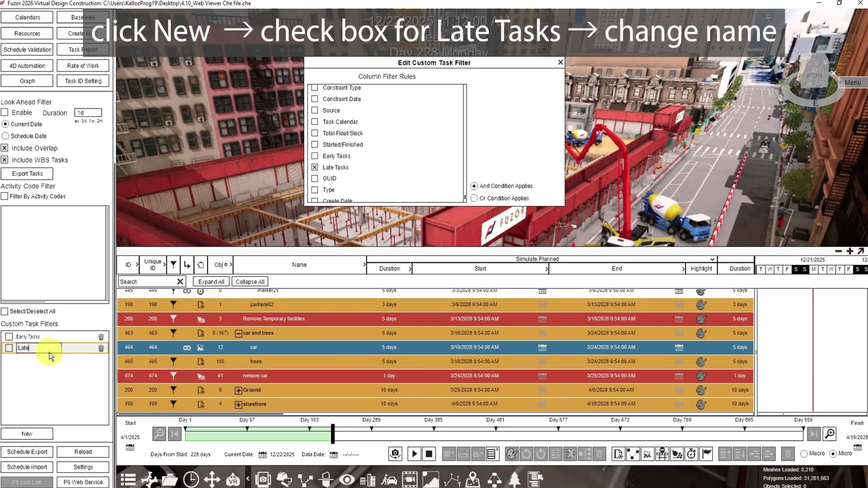Viewport: 868px width, 488px height.
Task: Collapse the car and trees task group
Action: (238, 333)
